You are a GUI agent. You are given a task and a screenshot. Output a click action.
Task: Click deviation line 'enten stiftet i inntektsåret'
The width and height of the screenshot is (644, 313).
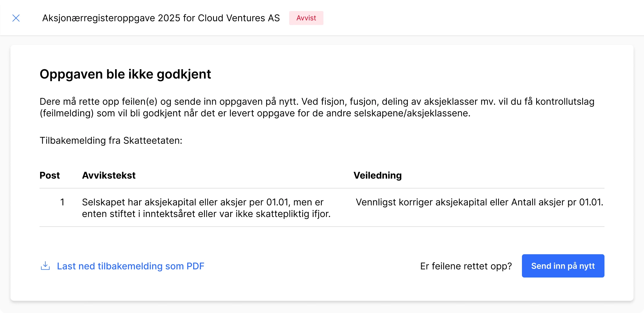206,214
